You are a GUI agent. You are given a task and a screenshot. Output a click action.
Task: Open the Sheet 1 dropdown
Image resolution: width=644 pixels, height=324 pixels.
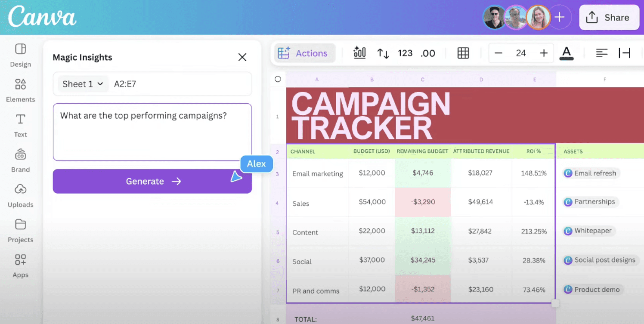coord(83,84)
